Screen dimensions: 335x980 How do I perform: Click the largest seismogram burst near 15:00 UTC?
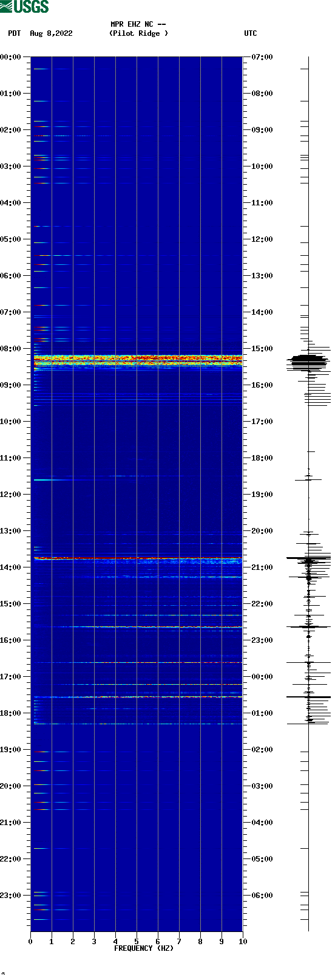309,361
